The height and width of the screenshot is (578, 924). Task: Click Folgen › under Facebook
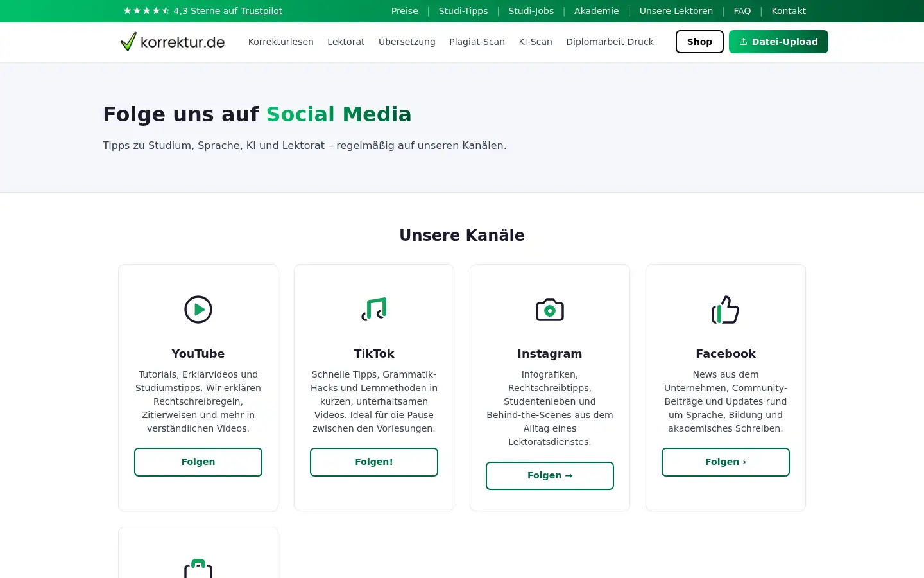[x=726, y=462]
